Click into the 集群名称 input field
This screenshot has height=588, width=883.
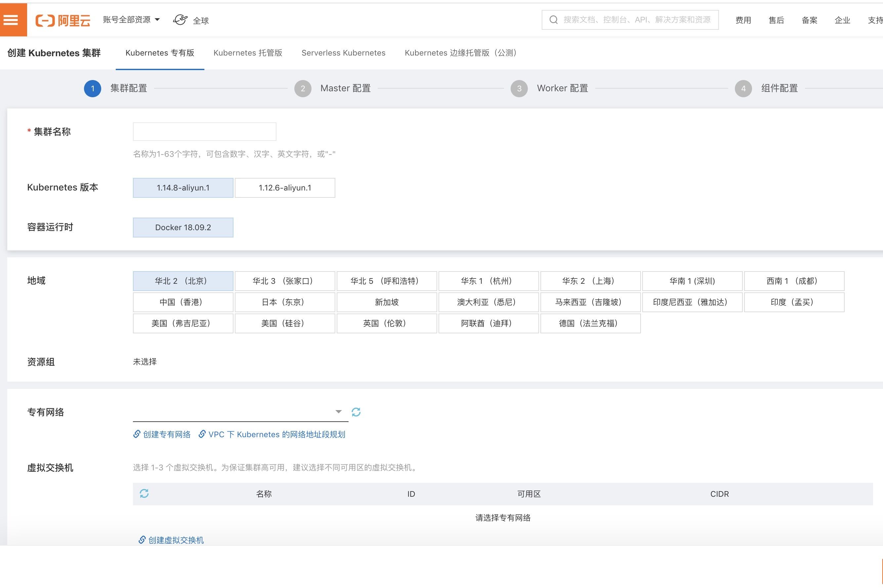tap(204, 132)
